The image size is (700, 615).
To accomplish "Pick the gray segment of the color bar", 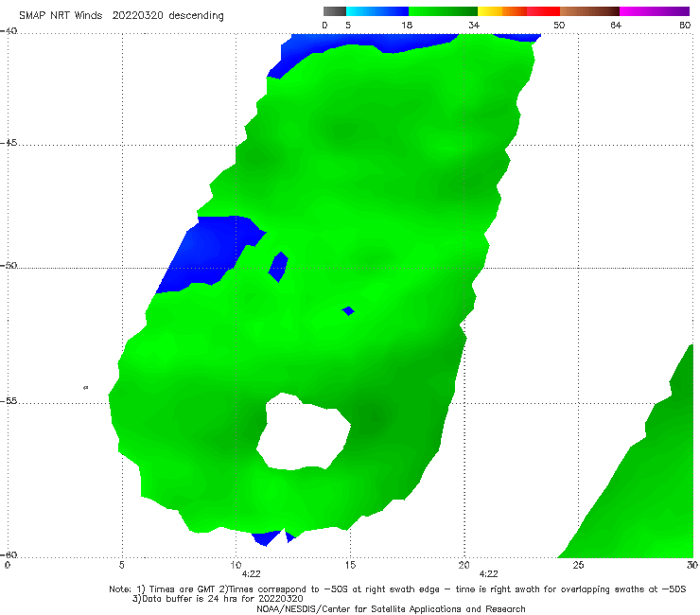I will coord(334,11).
